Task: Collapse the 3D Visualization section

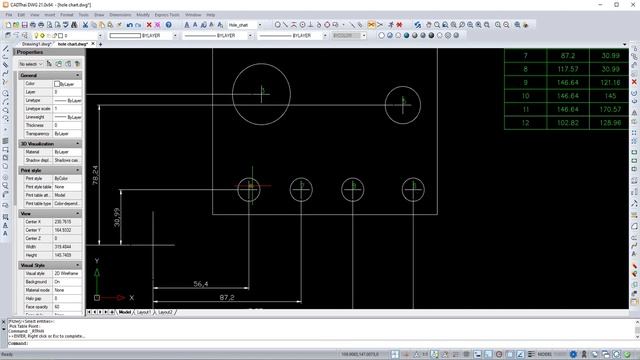Action: [x=78, y=144]
